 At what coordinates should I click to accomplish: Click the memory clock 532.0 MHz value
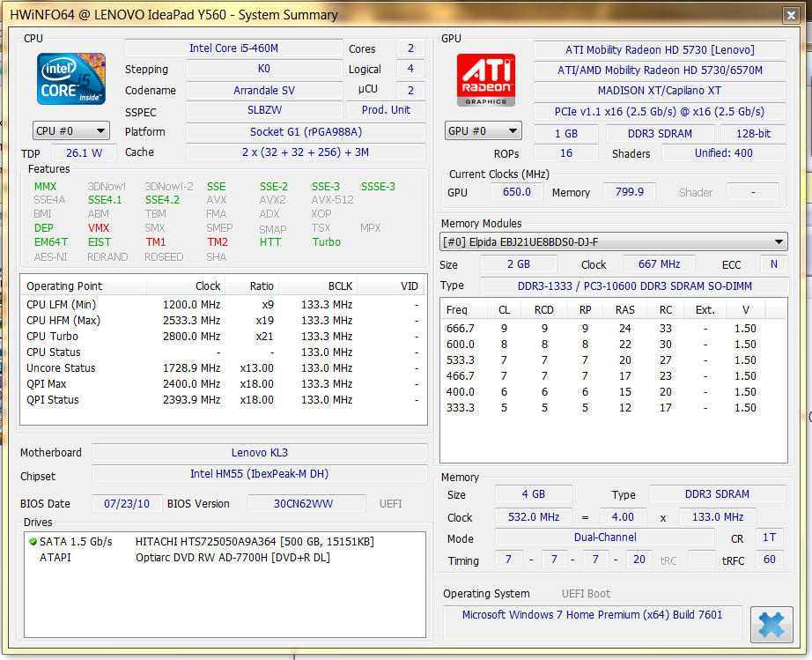[x=534, y=517]
